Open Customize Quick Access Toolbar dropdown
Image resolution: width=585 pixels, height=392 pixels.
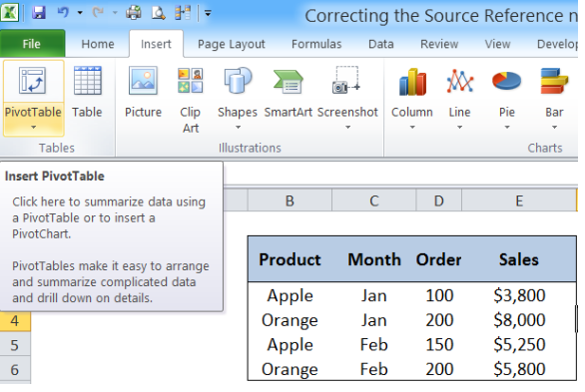(208, 13)
